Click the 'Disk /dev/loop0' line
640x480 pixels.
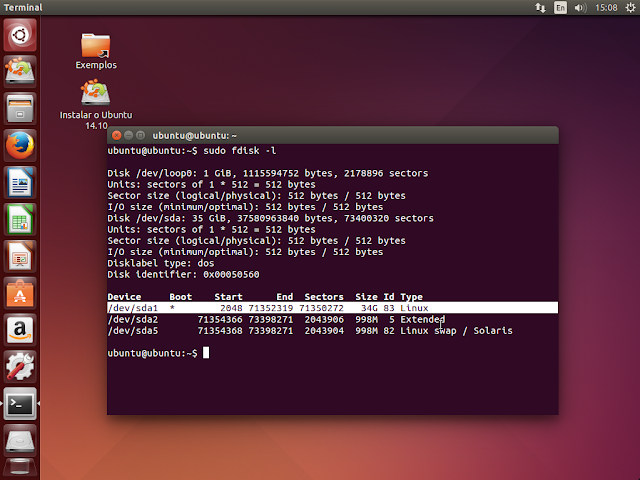[268, 173]
